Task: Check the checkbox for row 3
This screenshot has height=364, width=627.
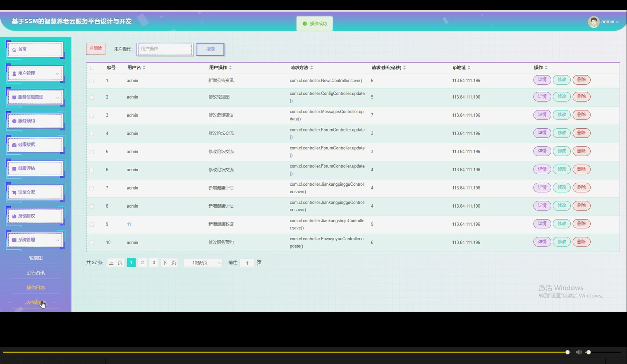Action: pyautogui.click(x=92, y=115)
